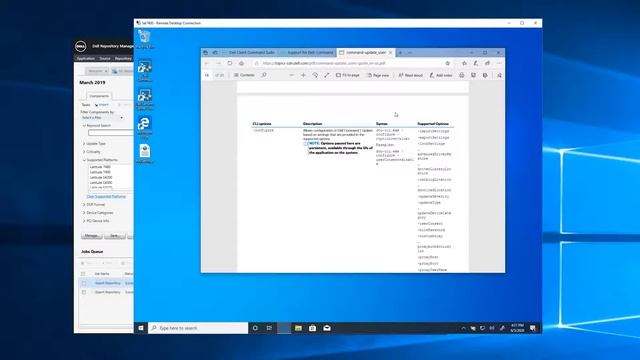
Task: Click the PDF page number field
Action: tap(207, 75)
